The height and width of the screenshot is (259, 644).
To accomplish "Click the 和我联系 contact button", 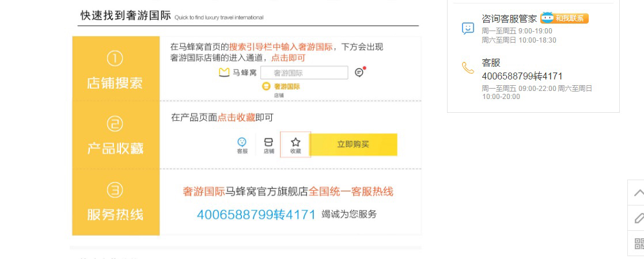I will click(565, 18).
